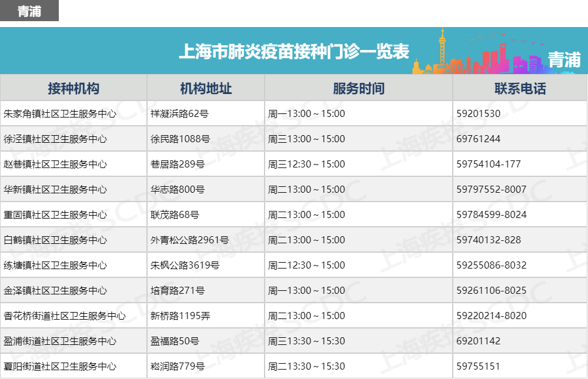The height and width of the screenshot is (379, 588).
Task: Click phone number 59797552-8007
Action: (x=491, y=190)
